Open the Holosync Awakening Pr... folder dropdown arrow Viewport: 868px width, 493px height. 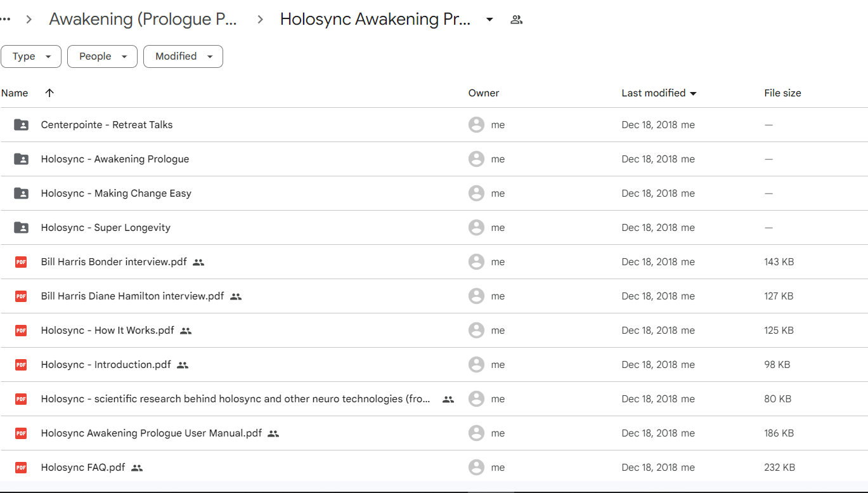coord(489,20)
